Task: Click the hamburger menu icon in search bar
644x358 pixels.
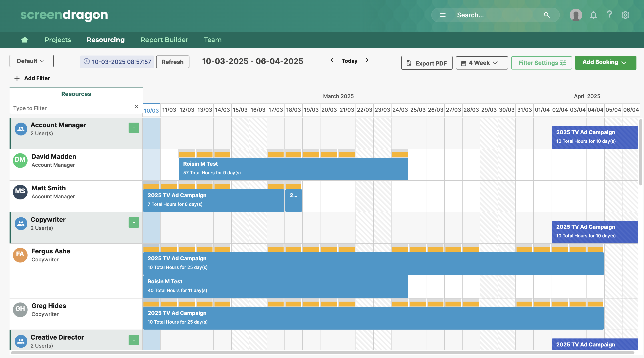Action: pos(443,15)
